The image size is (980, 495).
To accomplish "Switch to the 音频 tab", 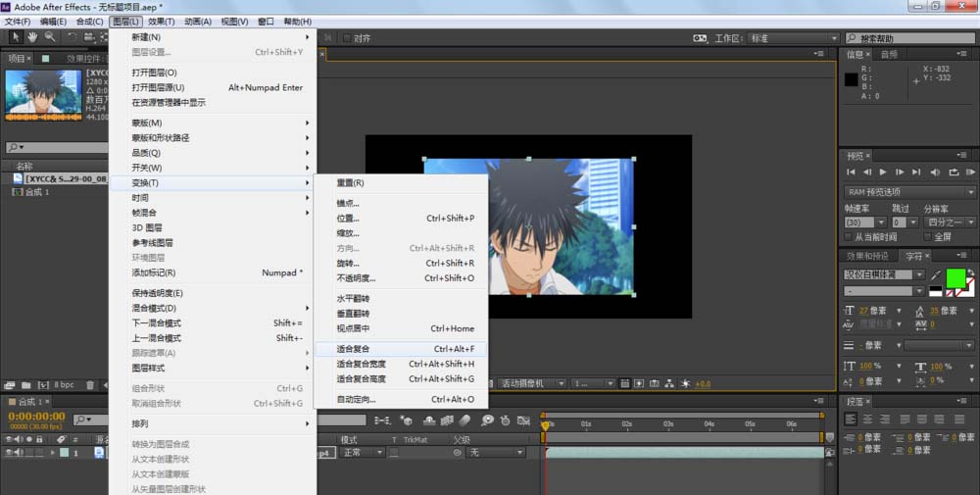I will pyautogui.click(x=889, y=54).
